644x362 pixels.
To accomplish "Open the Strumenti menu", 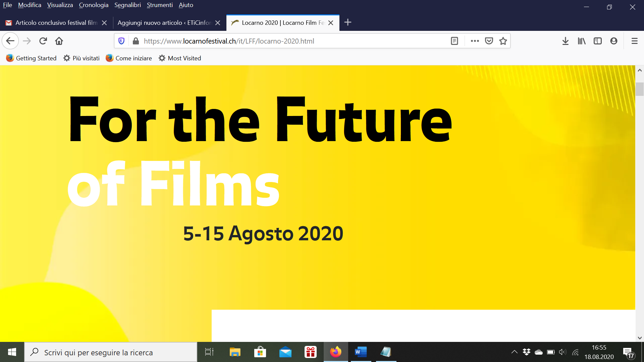I will coord(160,5).
